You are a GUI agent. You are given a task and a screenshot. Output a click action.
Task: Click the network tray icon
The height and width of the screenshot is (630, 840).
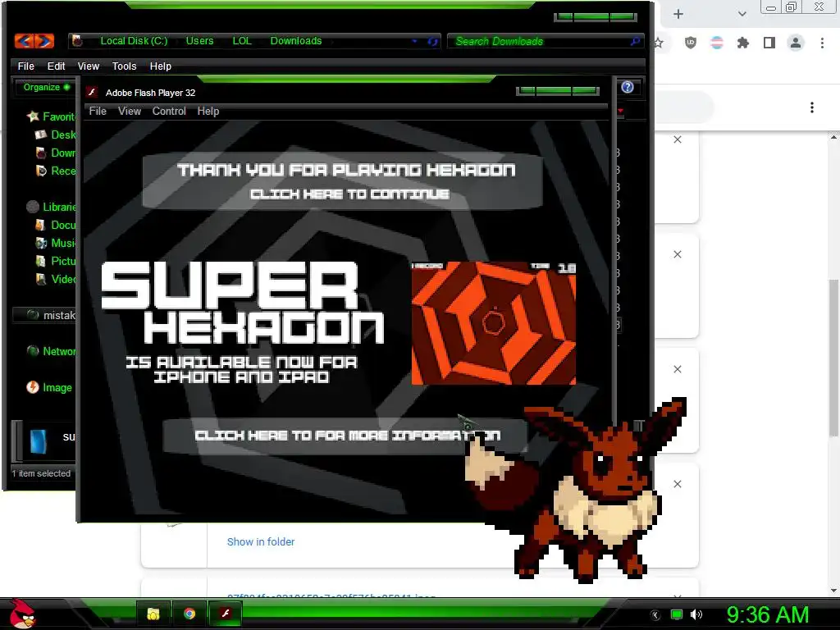tap(676, 614)
